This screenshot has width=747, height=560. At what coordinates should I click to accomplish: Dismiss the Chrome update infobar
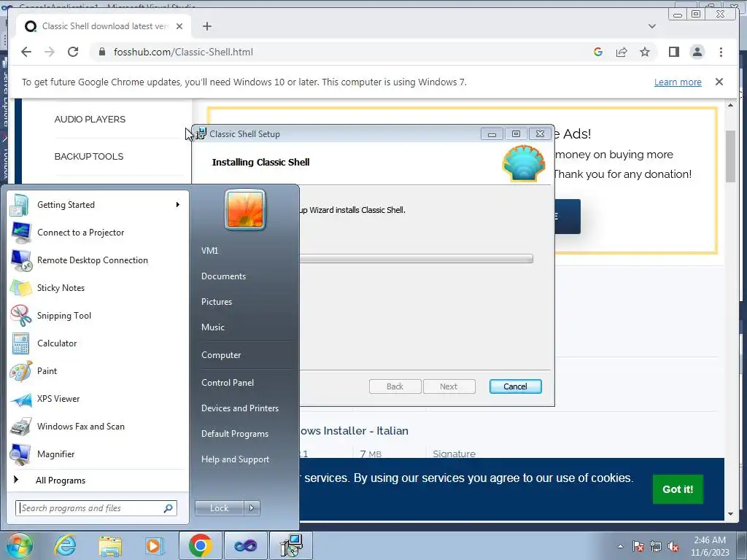[x=719, y=82]
